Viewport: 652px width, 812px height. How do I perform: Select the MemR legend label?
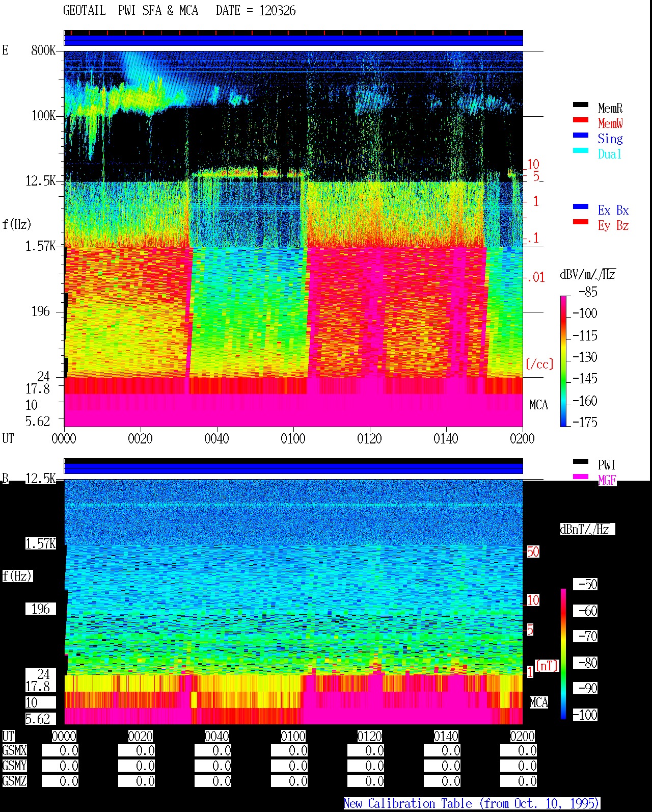click(610, 108)
